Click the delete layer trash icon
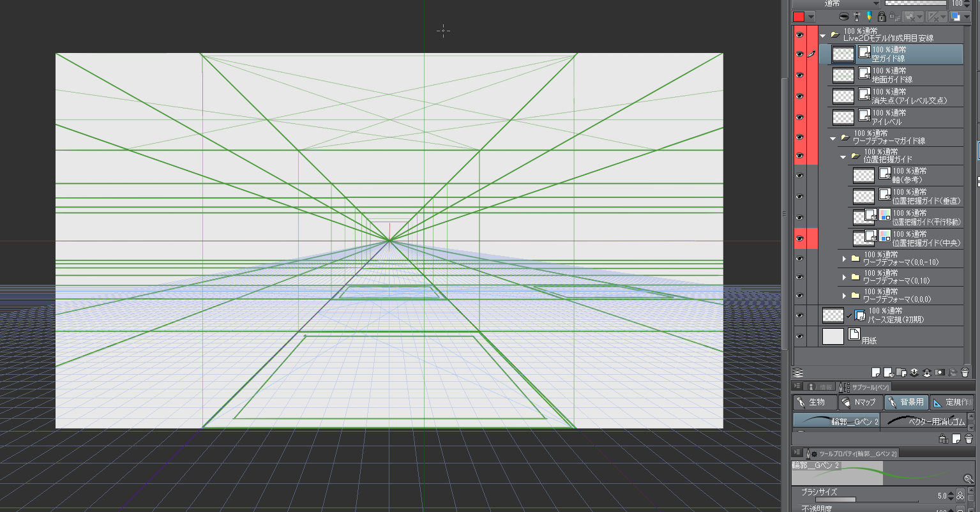This screenshot has height=512, width=980. (x=964, y=372)
